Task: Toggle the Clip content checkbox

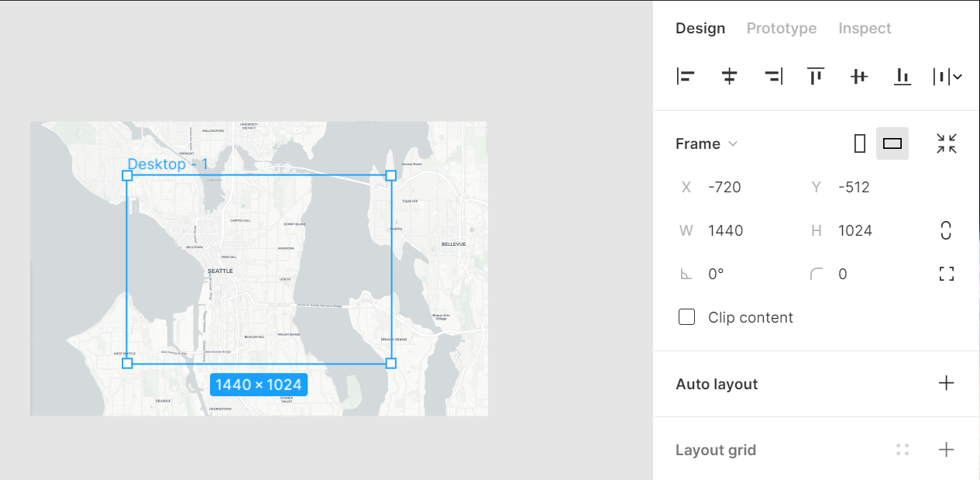Action: pos(686,317)
